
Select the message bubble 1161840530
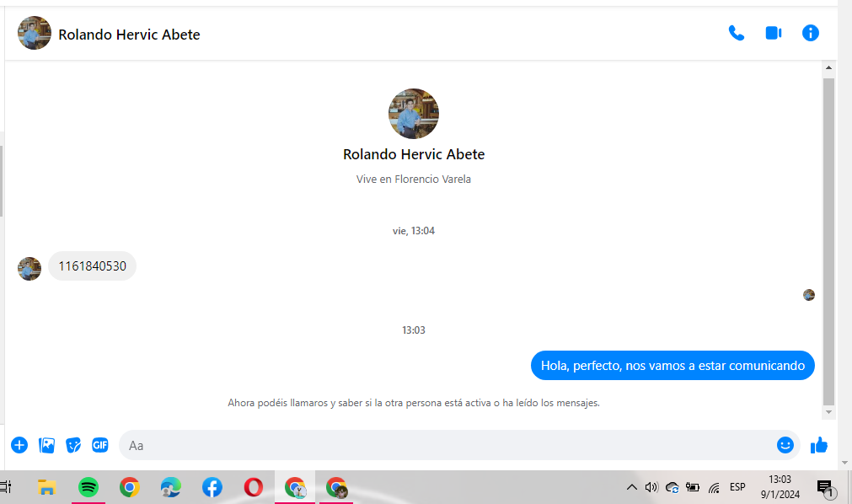(x=92, y=266)
